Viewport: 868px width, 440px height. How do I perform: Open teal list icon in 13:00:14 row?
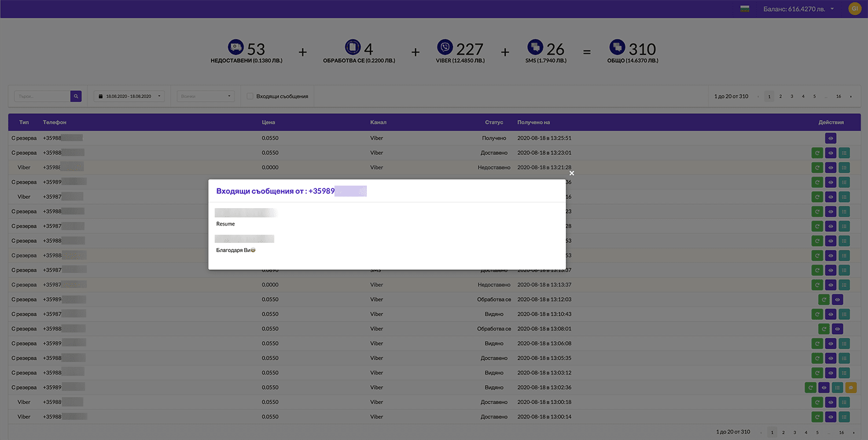click(x=844, y=417)
